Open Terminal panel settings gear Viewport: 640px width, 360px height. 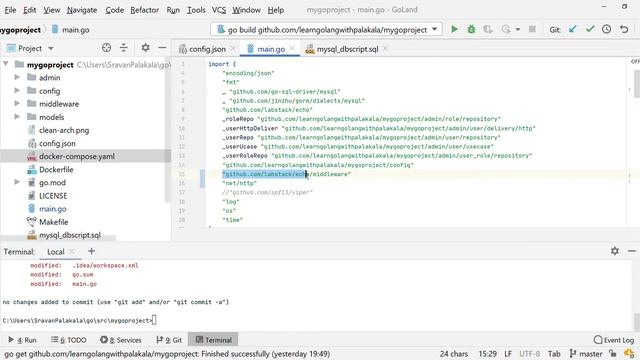point(615,251)
